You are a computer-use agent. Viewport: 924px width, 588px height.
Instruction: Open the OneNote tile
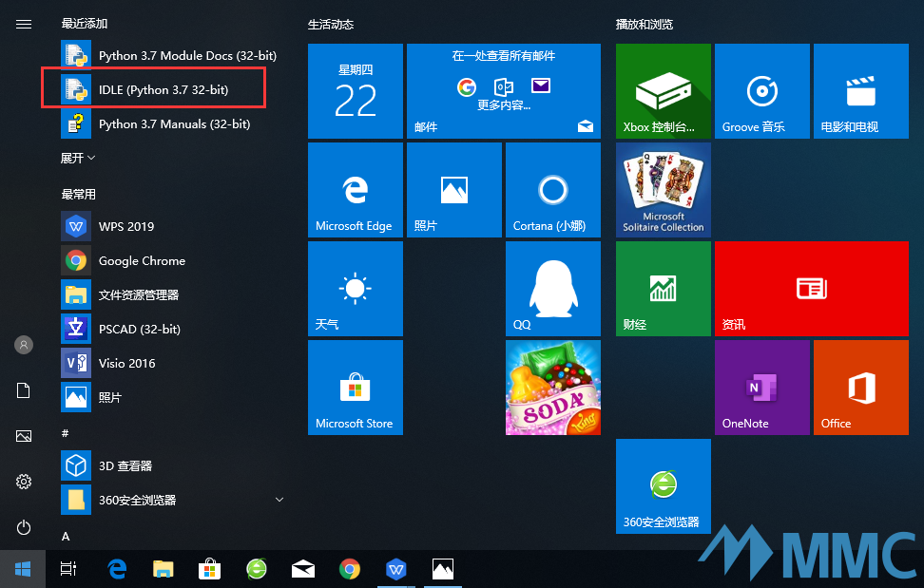pos(762,388)
